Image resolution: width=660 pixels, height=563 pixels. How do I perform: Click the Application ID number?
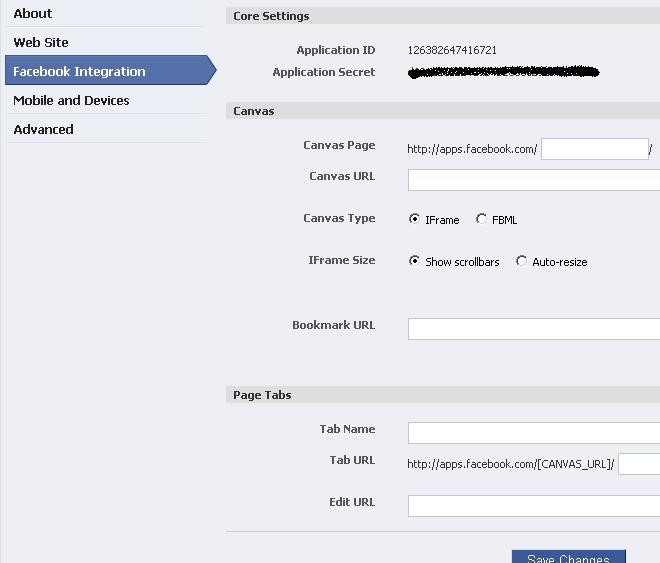pos(452,50)
